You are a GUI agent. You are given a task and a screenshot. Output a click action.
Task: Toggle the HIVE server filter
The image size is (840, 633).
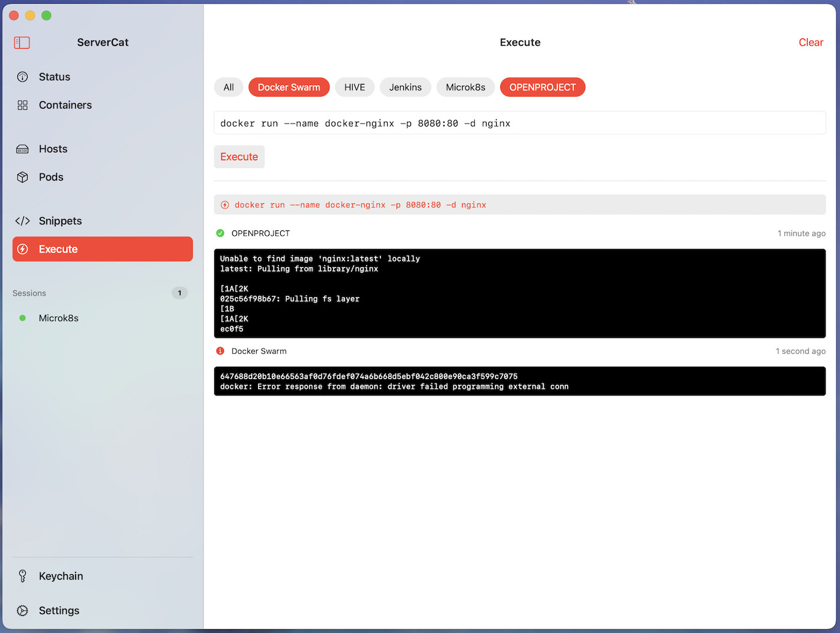click(355, 87)
